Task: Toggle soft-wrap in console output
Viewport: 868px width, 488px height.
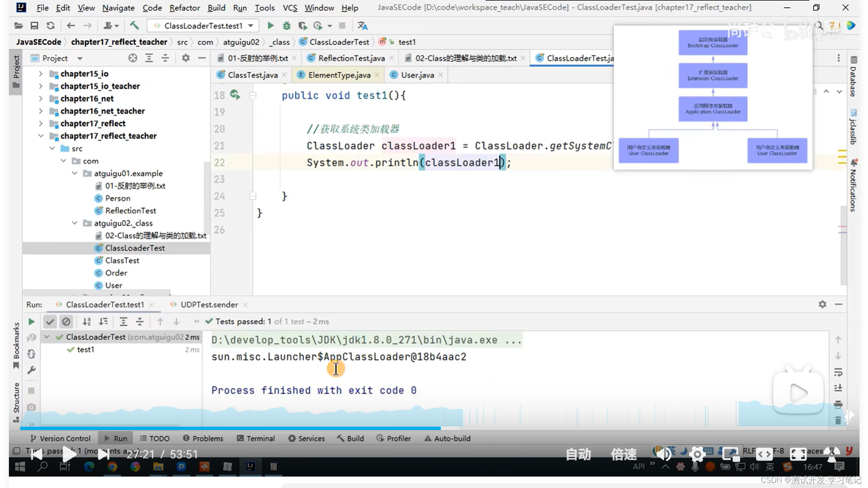Action: point(838,372)
